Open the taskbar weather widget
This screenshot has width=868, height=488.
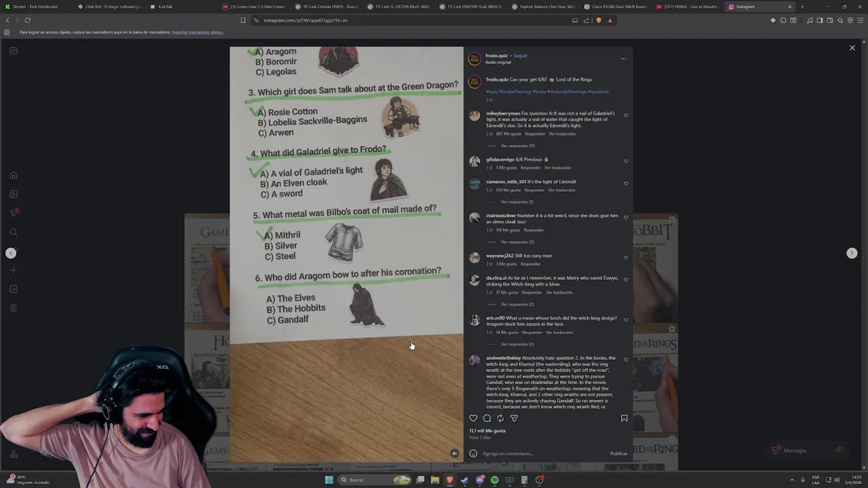27,480
